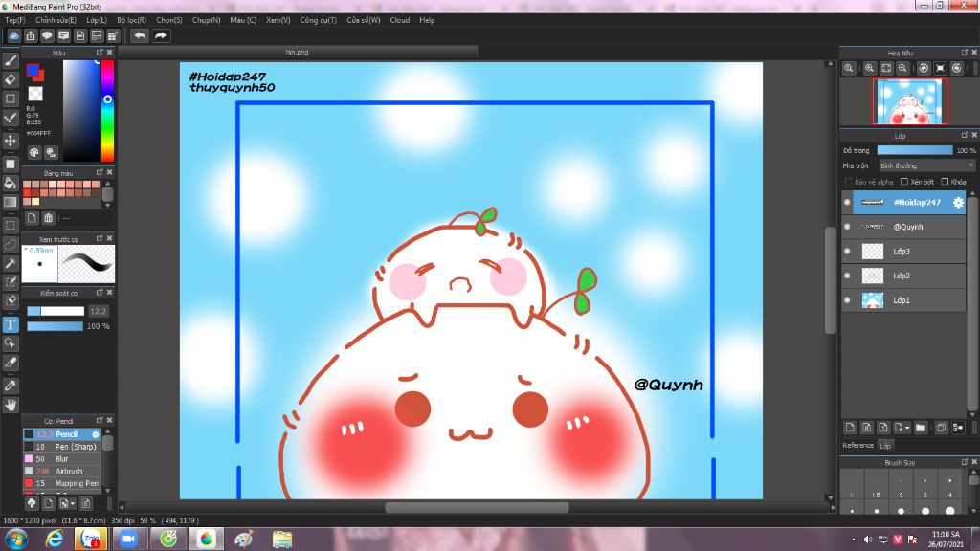Select the Text tool

[x=10, y=324]
